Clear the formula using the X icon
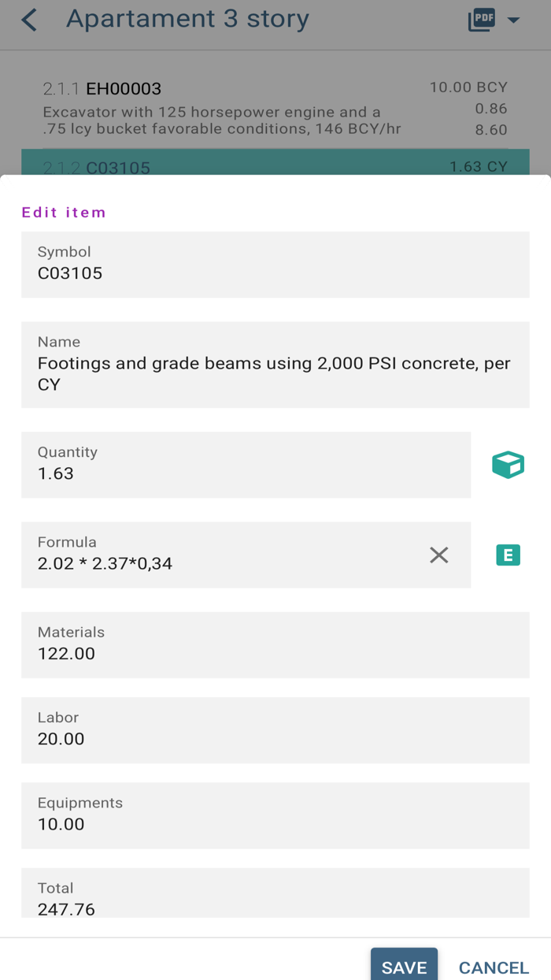This screenshot has height=980, width=551. tap(438, 555)
